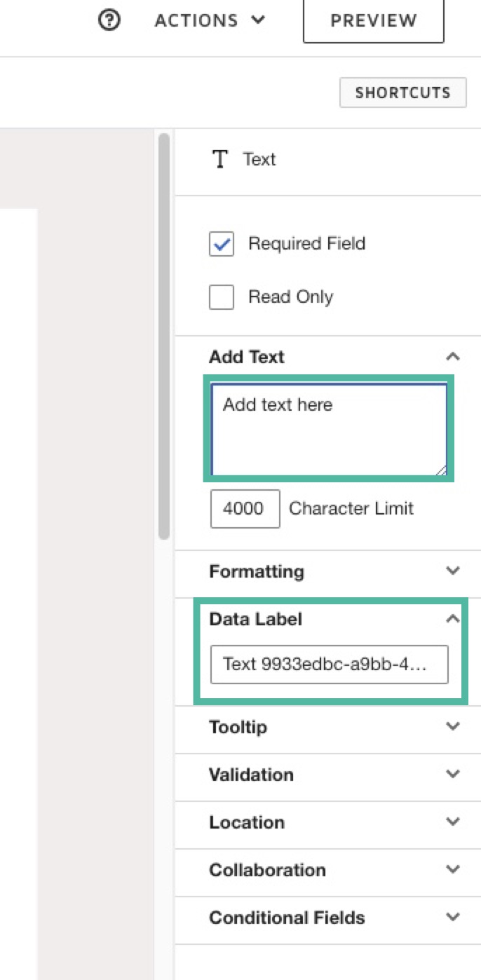Click the vertical scrollbar thumb
481x980 pixels.
pyautogui.click(x=164, y=336)
